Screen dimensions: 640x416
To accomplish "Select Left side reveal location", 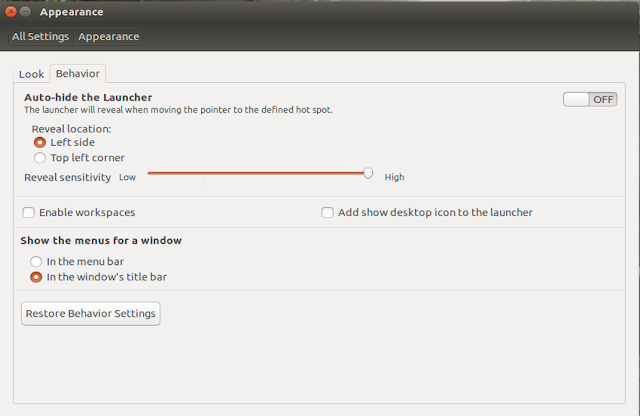I will (40, 143).
